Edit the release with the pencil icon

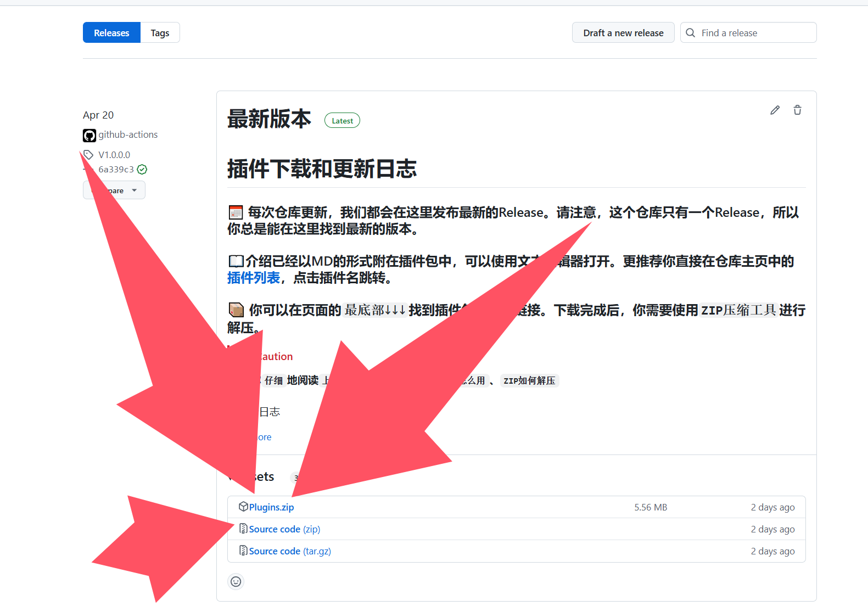coord(775,110)
